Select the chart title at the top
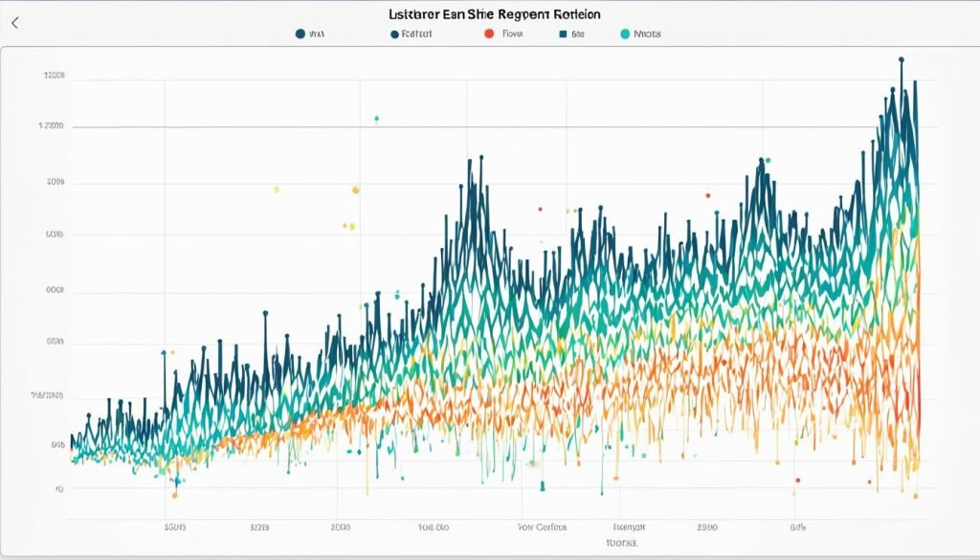980x560 pixels. pyautogui.click(x=495, y=13)
